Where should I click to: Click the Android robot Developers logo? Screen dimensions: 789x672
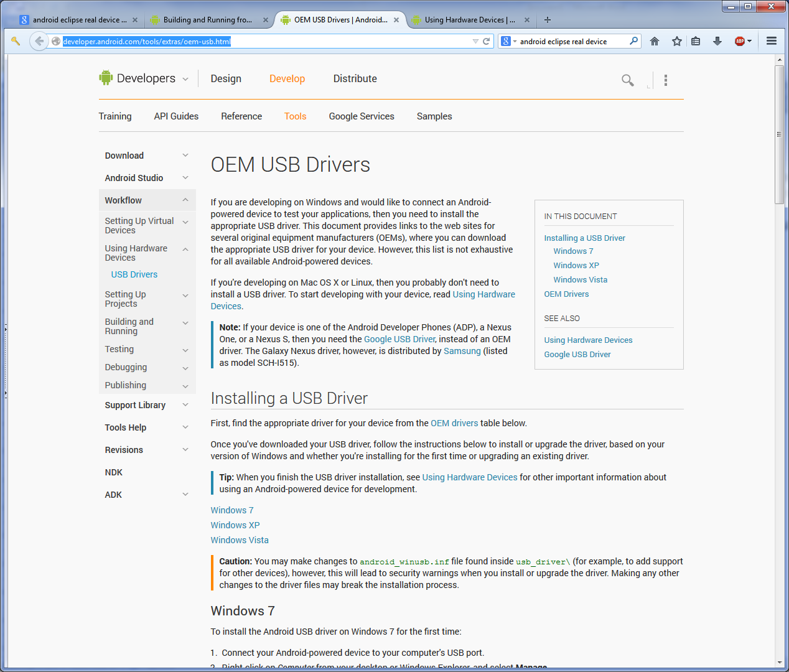[x=106, y=78]
